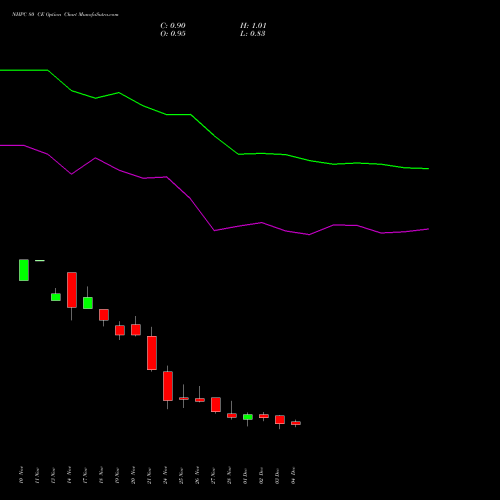Viewport: 500px width, 500px height.
Task: Click the green candlestick for 10 Nov
Action: (x=24, y=270)
